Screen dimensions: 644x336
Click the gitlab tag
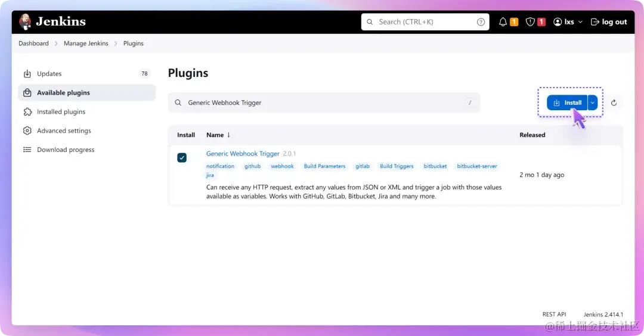(x=363, y=166)
